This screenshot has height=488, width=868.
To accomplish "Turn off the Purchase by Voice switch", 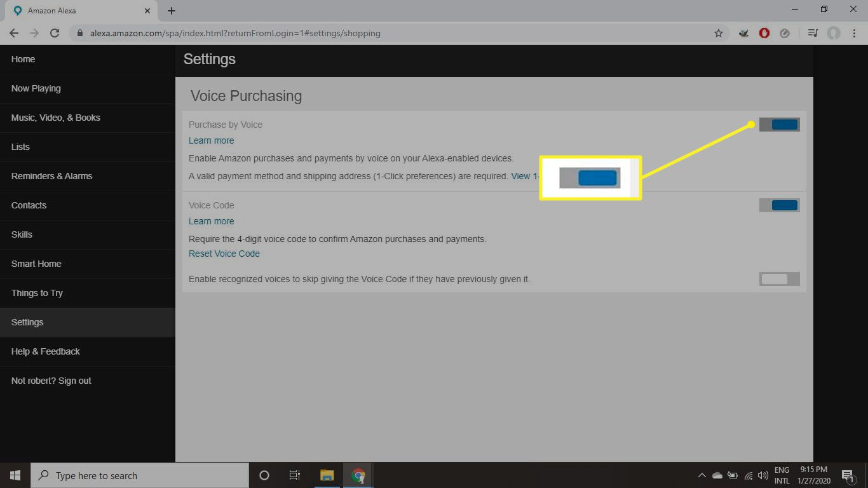I will pyautogui.click(x=779, y=125).
